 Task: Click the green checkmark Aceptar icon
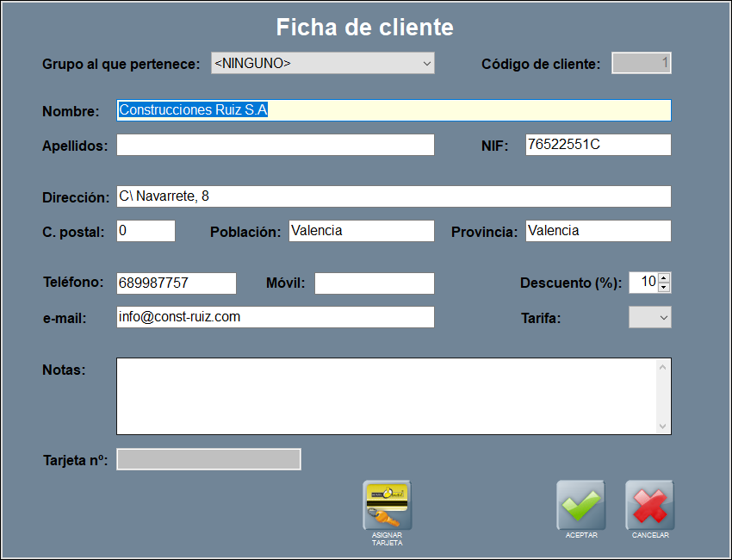pos(580,505)
